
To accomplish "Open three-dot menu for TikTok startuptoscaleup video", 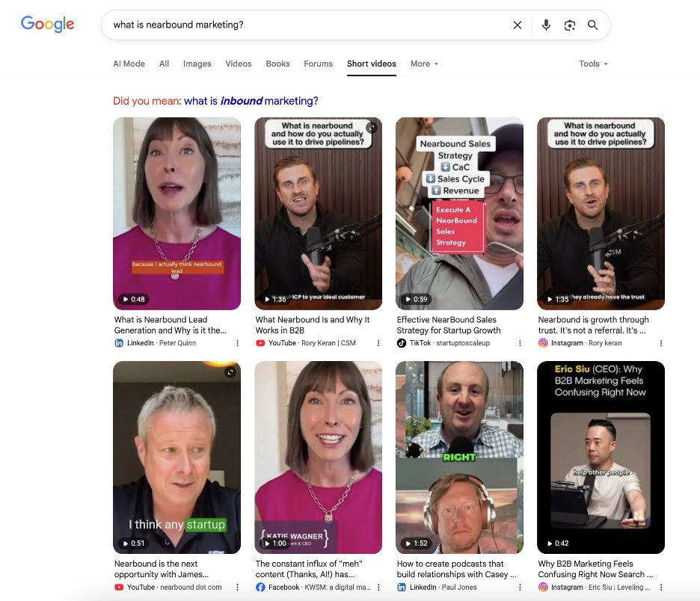I will pos(520,343).
